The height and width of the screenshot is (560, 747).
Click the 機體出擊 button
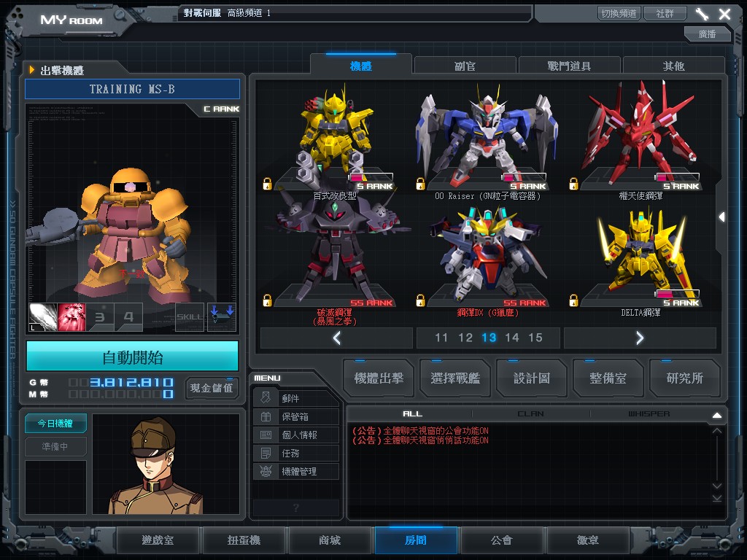(379, 378)
